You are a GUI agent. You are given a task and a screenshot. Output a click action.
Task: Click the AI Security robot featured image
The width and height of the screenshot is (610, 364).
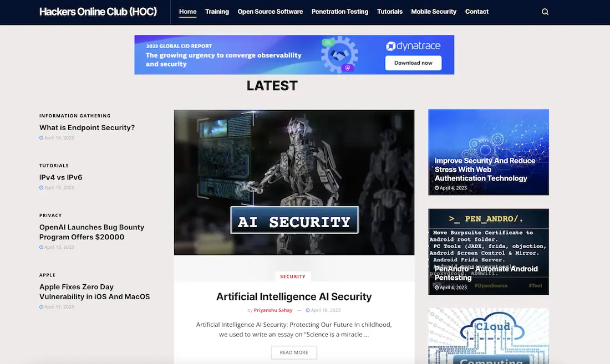(294, 182)
